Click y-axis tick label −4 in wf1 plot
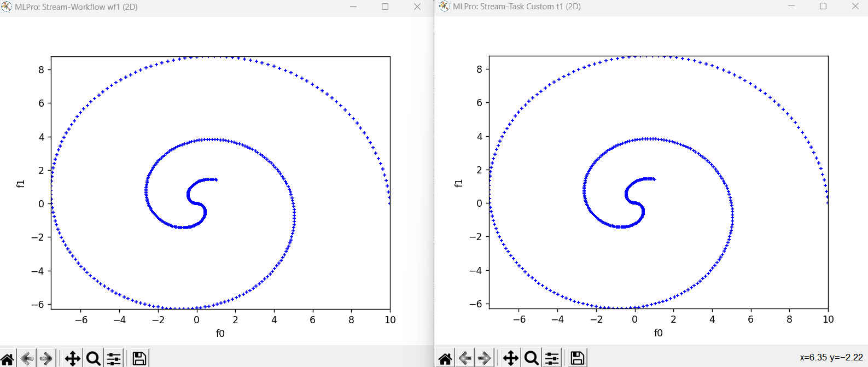 pyautogui.click(x=38, y=271)
